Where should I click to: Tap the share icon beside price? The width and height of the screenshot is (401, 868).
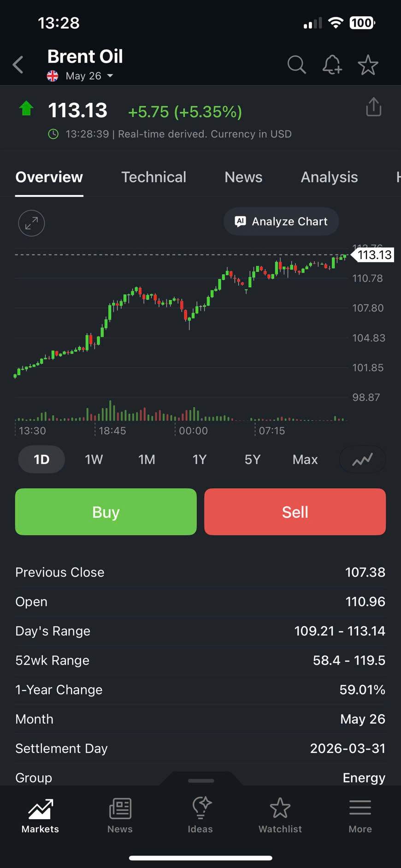[x=373, y=107]
